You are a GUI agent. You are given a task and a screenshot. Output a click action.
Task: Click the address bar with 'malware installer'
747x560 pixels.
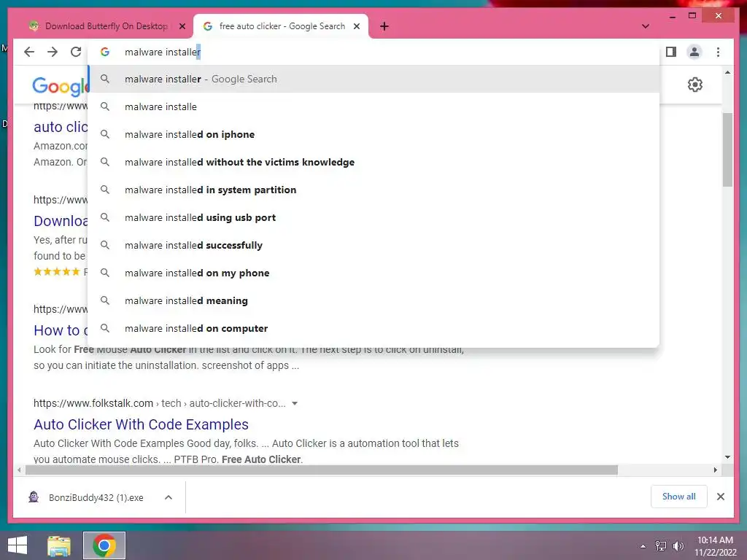[x=374, y=52]
